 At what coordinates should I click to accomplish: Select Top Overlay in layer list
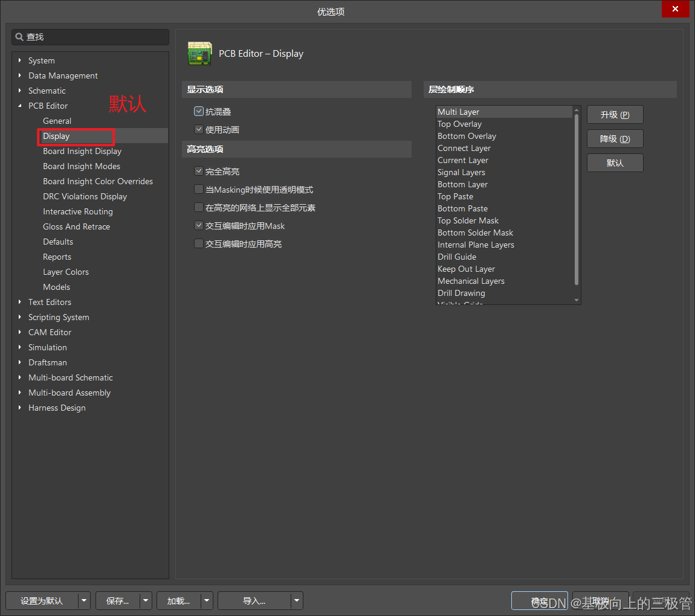[x=505, y=124]
